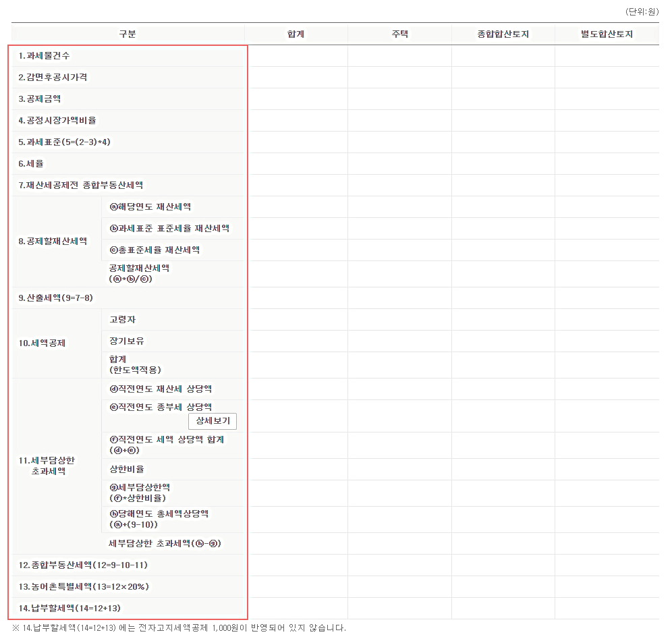Click the sub-row ⓓ직전연도 재산세 상당액

pos(161,389)
